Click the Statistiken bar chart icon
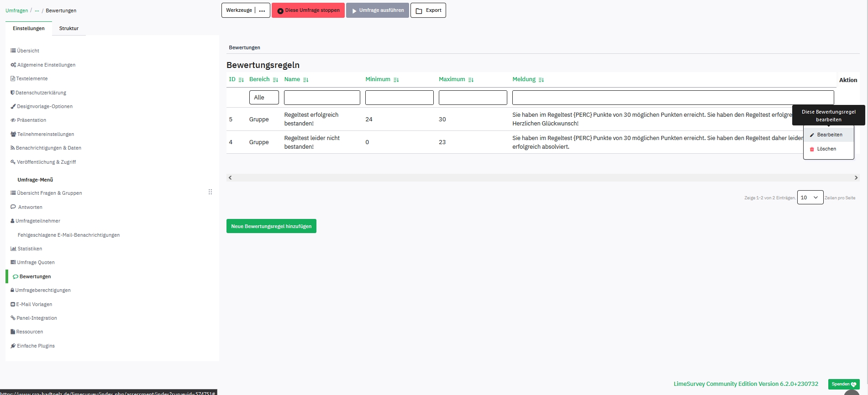Image resolution: width=868 pixels, height=395 pixels. [x=13, y=249]
